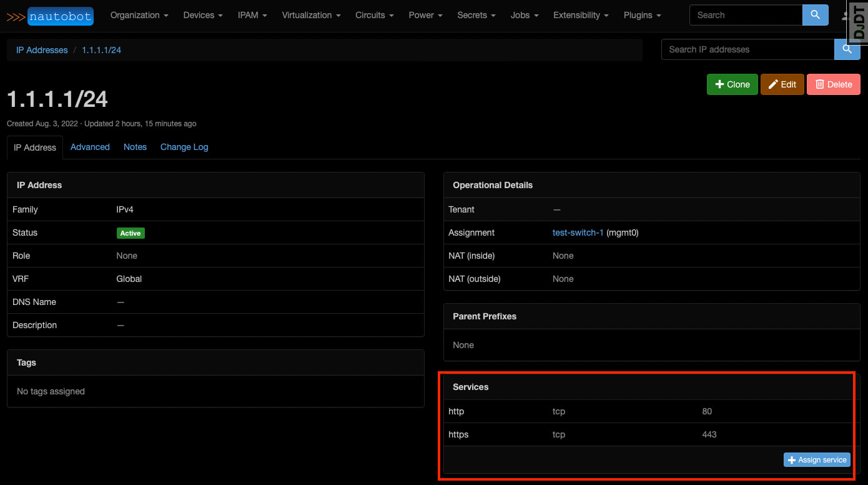868x485 pixels.
Task: Click the IPv4 family value
Action: [125, 209]
